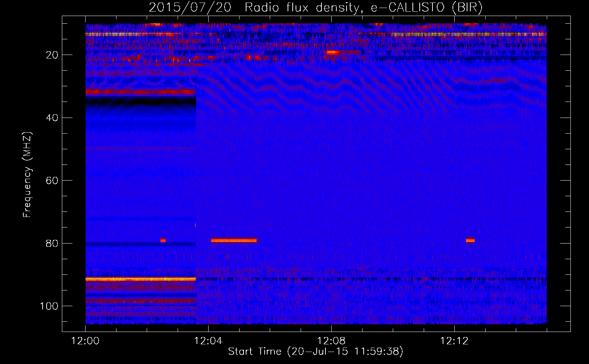
Task: Click the long red burst near 80 MHz after 12:04
Action: [234, 240]
